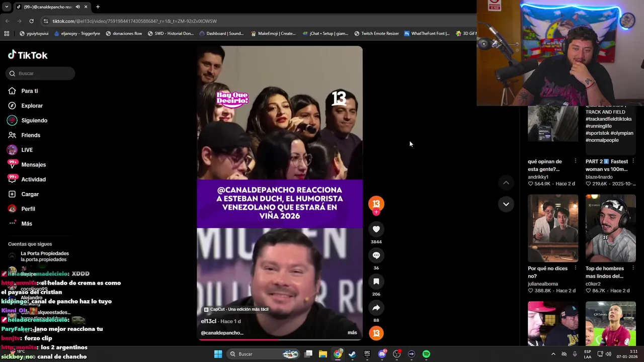
Task: Open 'eljanojey - Triggerfyre' bookmark
Action: [76, 34]
